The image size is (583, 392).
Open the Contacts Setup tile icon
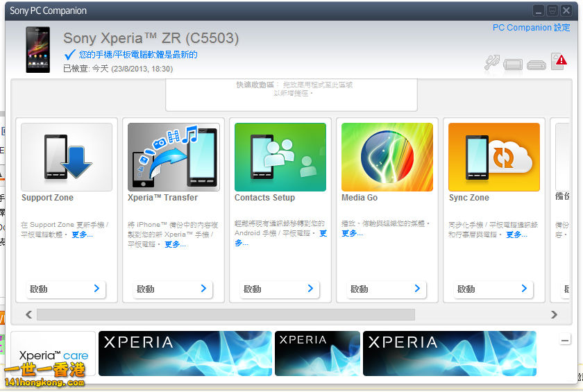pyautogui.click(x=280, y=157)
